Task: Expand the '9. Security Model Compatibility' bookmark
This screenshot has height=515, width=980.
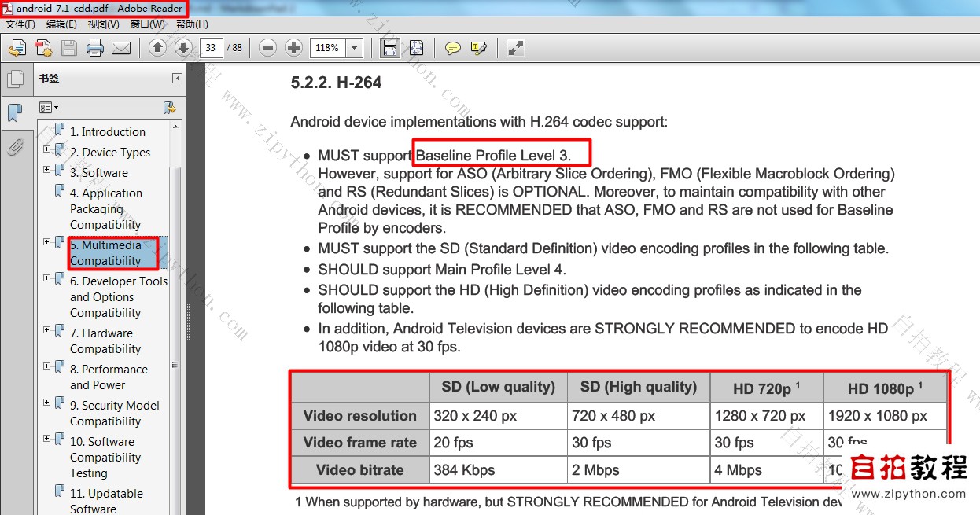Action: [x=47, y=403]
